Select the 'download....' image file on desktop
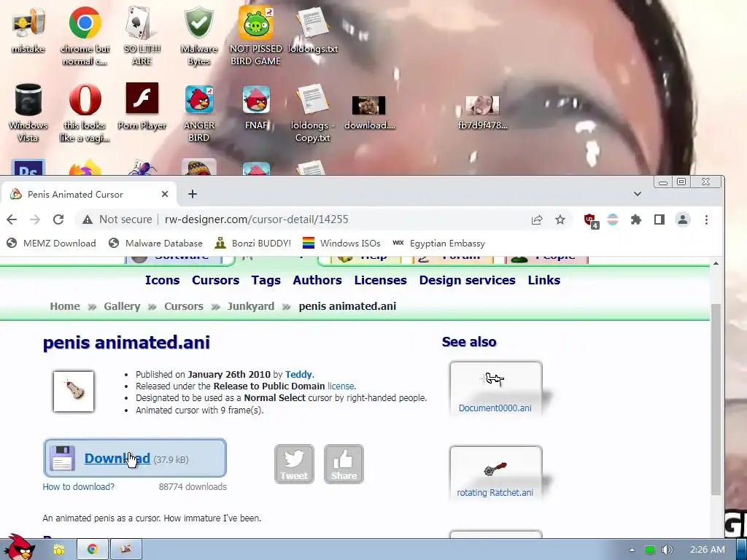 click(370, 113)
